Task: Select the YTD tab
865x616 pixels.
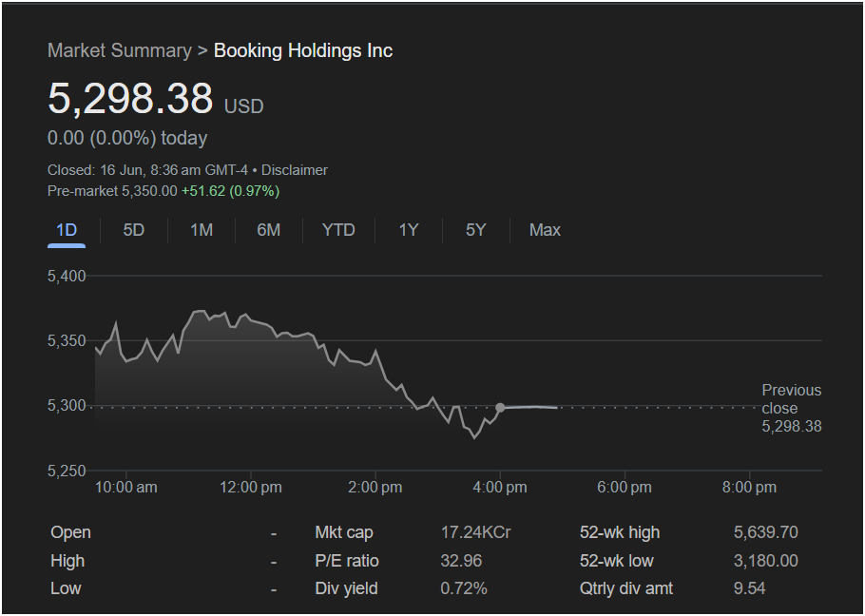Action: [x=338, y=230]
